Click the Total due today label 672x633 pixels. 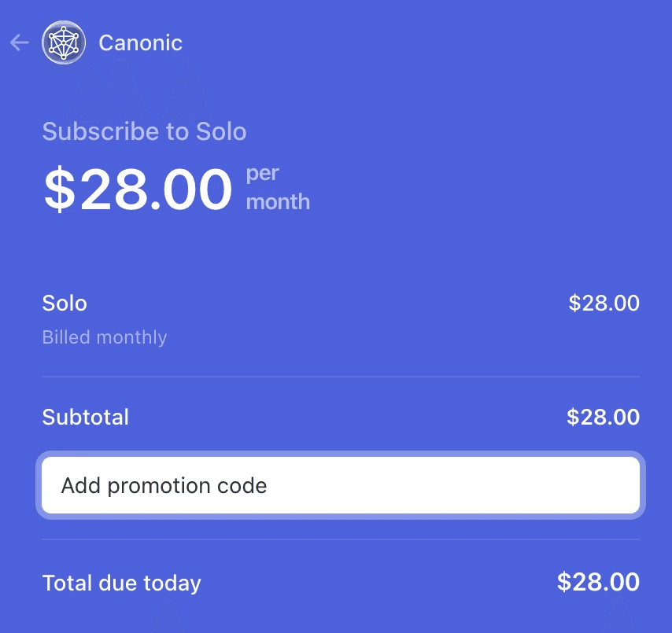point(122,583)
